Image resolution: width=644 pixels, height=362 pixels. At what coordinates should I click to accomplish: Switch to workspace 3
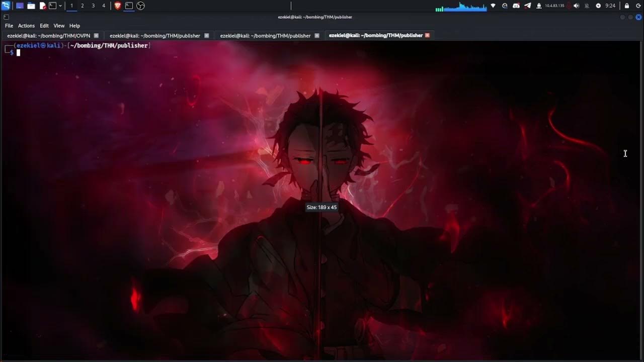pos(93,6)
